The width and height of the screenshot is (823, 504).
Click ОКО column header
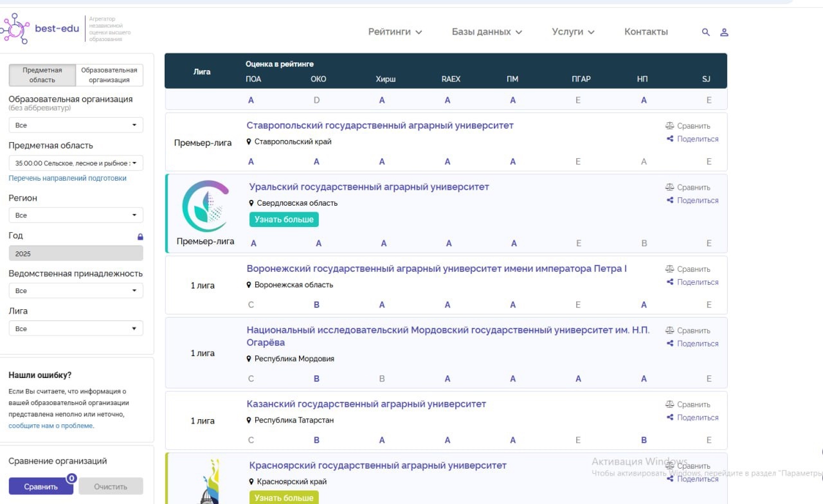(318, 79)
